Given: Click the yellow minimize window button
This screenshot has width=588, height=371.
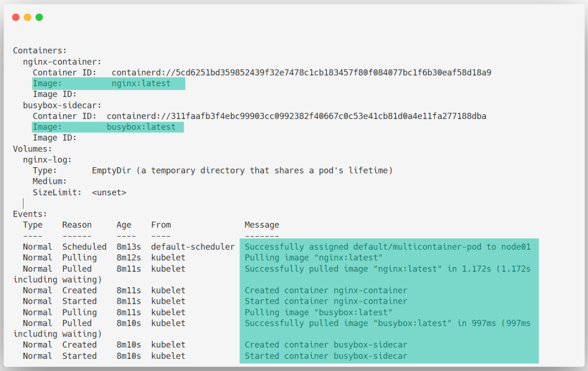Looking at the screenshot, I should point(28,17).
